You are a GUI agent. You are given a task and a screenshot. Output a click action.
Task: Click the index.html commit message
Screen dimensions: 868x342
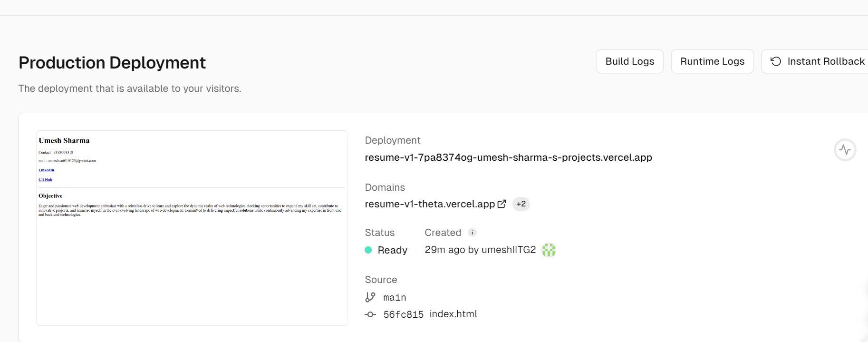453,314
